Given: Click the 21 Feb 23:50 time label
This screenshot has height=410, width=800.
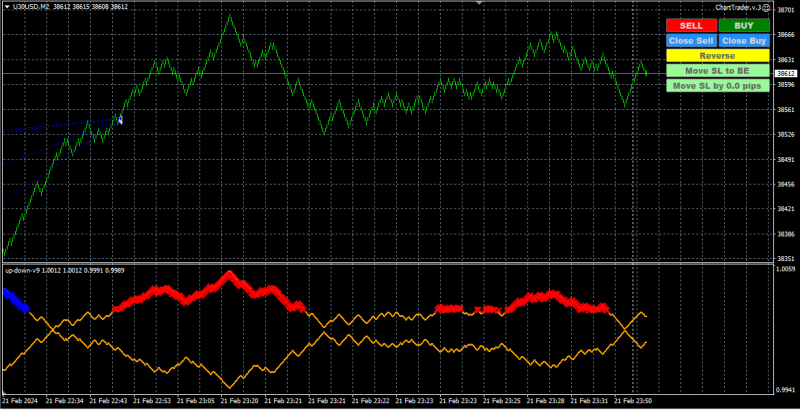Looking at the screenshot, I should coord(634,400).
